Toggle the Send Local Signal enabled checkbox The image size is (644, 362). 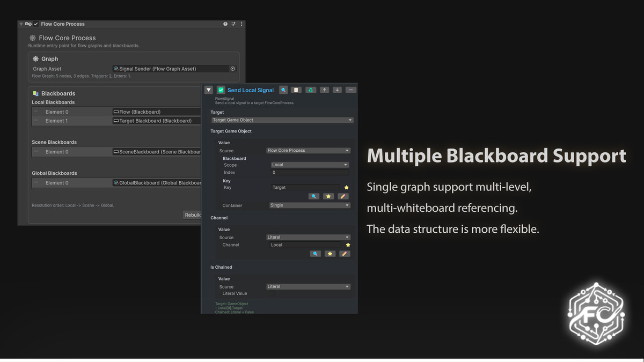click(x=221, y=90)
